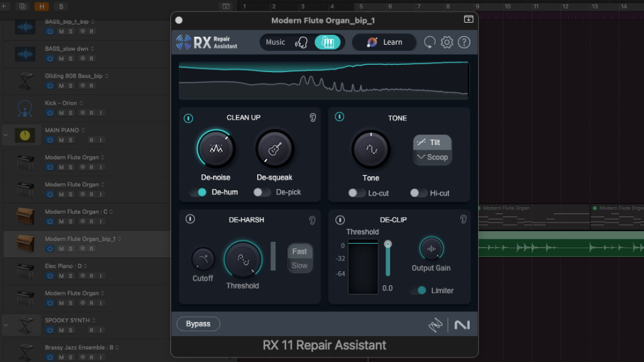
Task: Click Modern Flute Organ_bip_1 track icon
Action: point(25,243)
